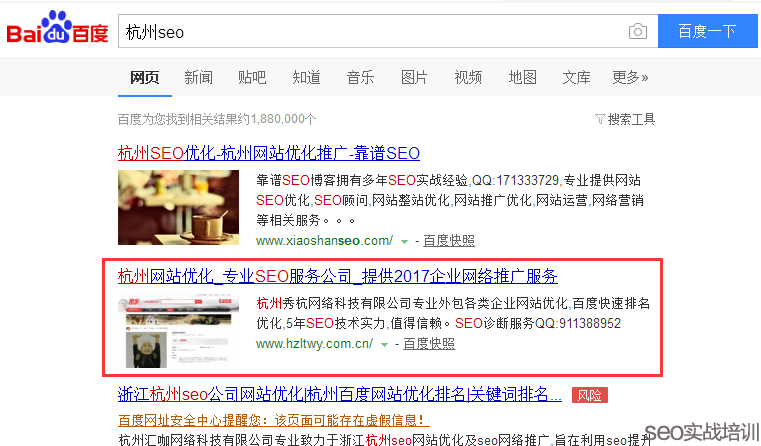Click the coffee cup result thumbnail
Viewport: 761px width, 446px height.
178,207
